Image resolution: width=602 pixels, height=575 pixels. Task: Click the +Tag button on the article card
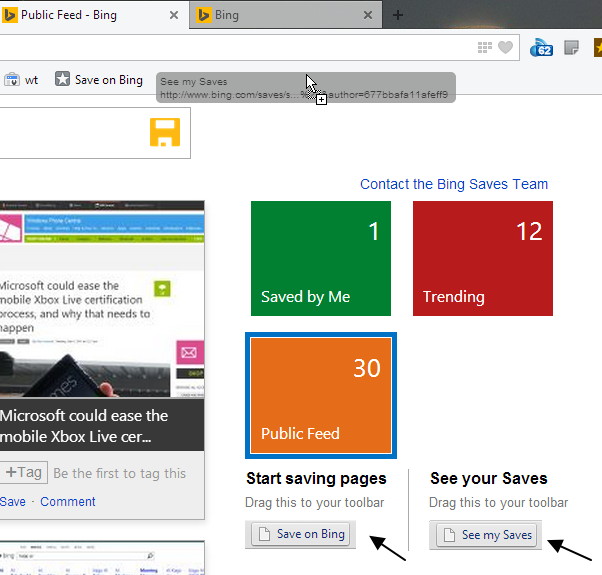pos(24,473)
